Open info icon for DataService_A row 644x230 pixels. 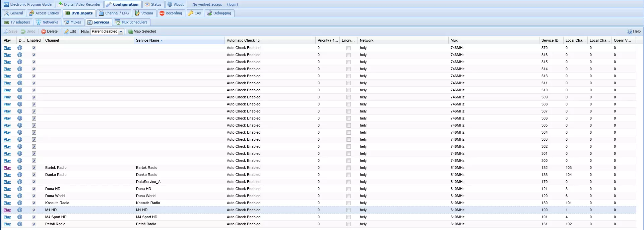tap(20, 182)
